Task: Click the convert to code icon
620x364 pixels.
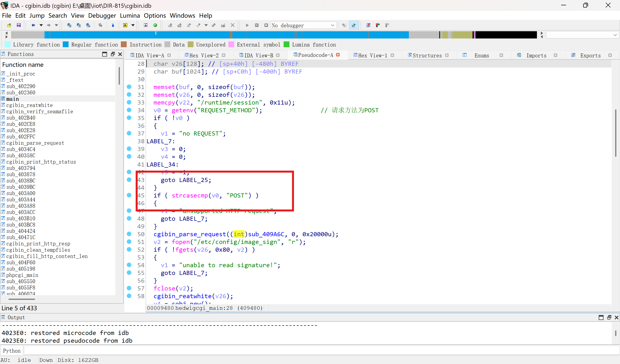Action: 170,25
